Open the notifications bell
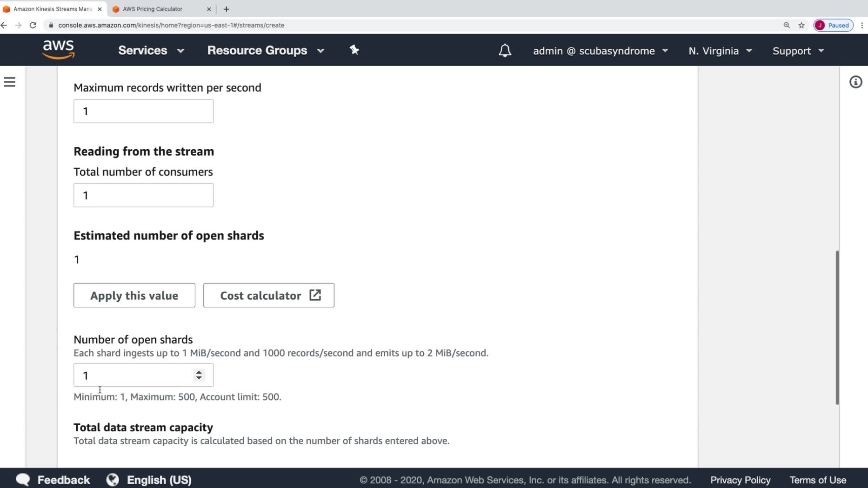 click(505, 51)
